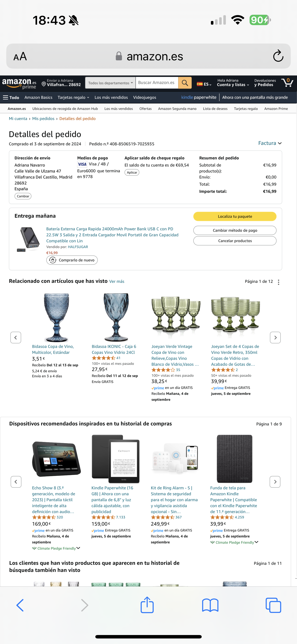
Task: Open Todos los departamentos dropdown
Action: click(110, 83)
